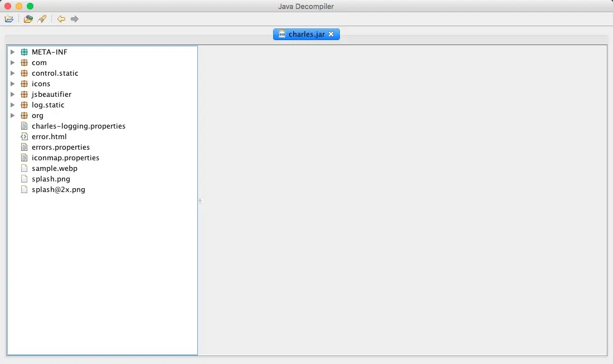Expand the control.static package

pos(12,73)
